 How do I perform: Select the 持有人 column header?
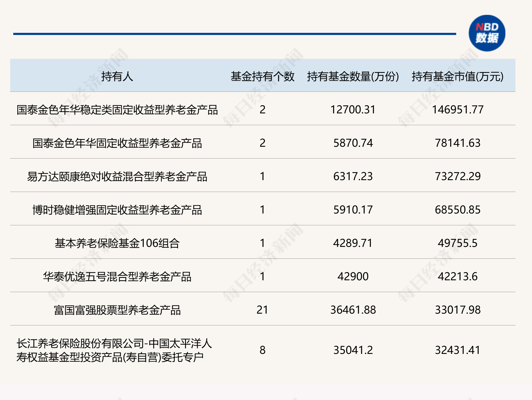coord(117,77)
